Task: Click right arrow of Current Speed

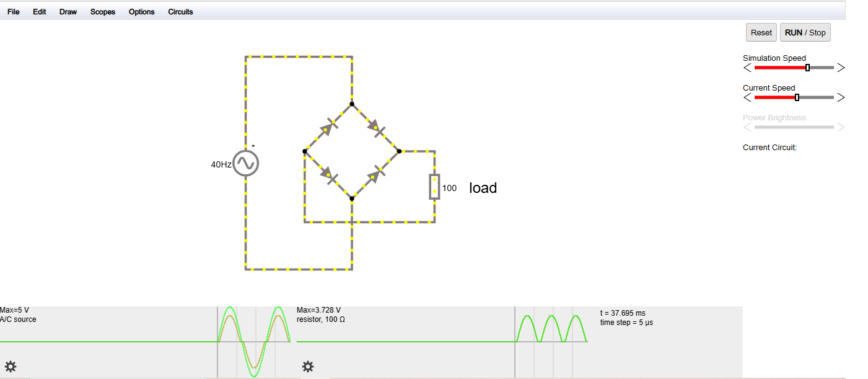Action: [841, 97]
